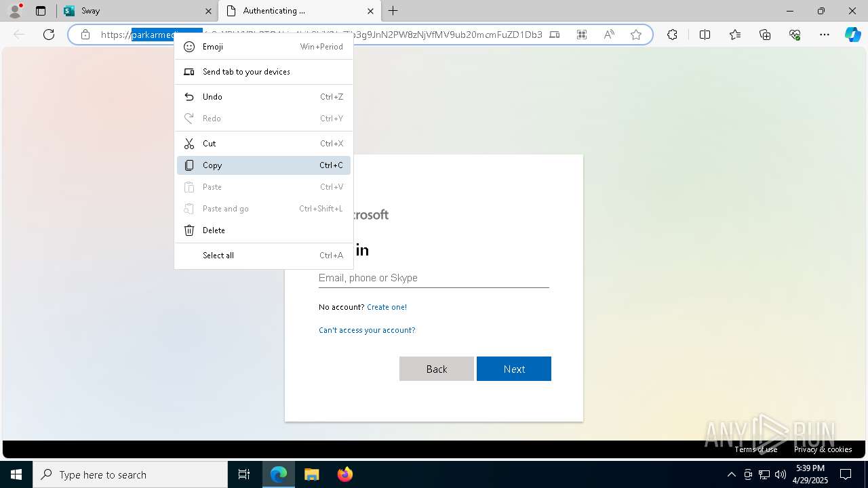Select Delete in the context menu

pos(264,230)
